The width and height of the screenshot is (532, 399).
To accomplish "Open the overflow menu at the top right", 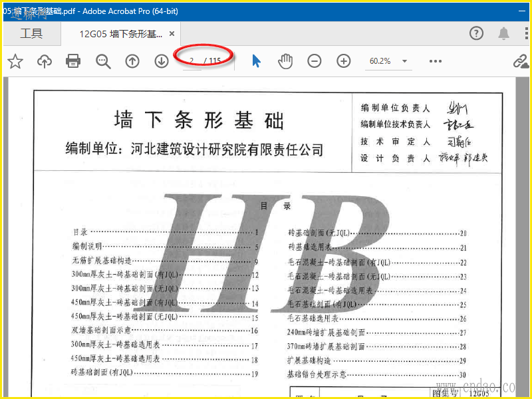I will [527, 33].
